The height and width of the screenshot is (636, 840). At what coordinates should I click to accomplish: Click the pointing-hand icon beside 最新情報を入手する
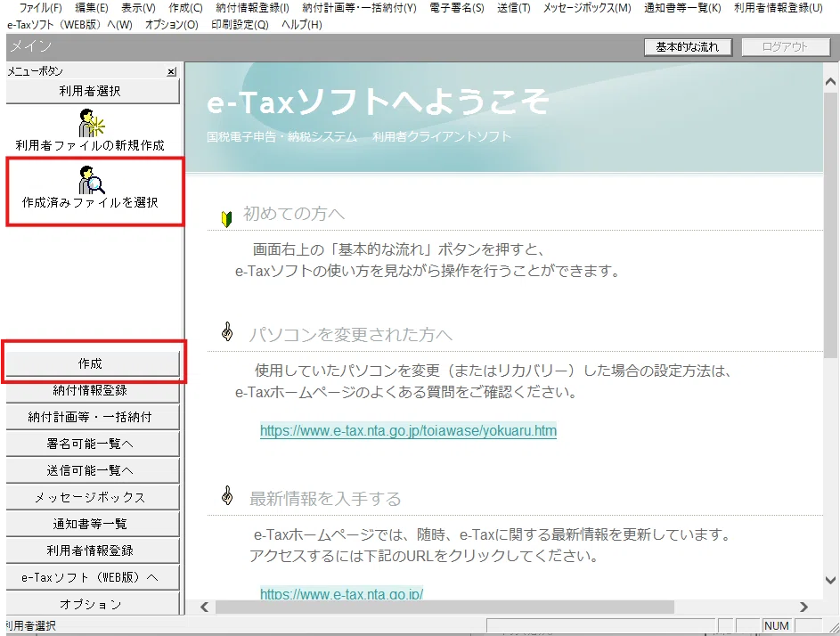pos(227,496)
